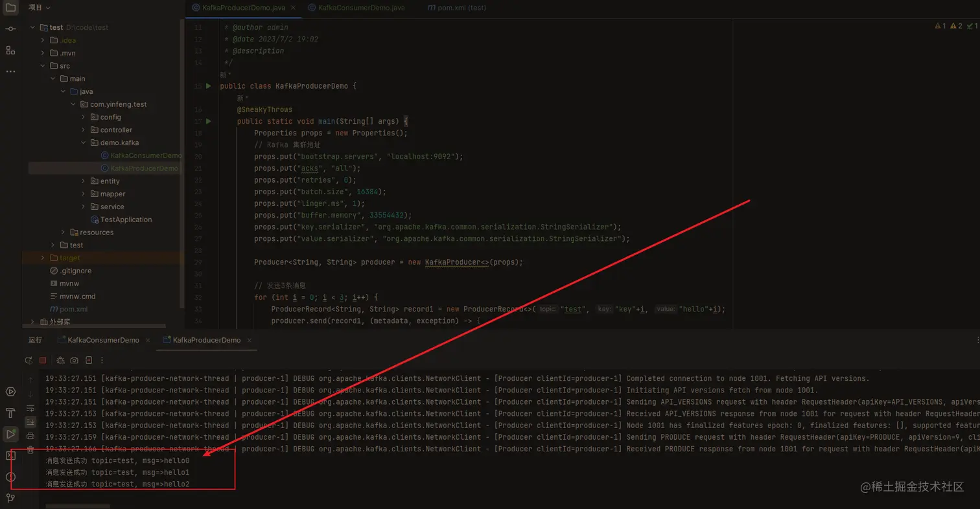Screen dimensions: 980x509
Task: Expand the controller package
Action: pyautogui.click(x=84, y=130)
